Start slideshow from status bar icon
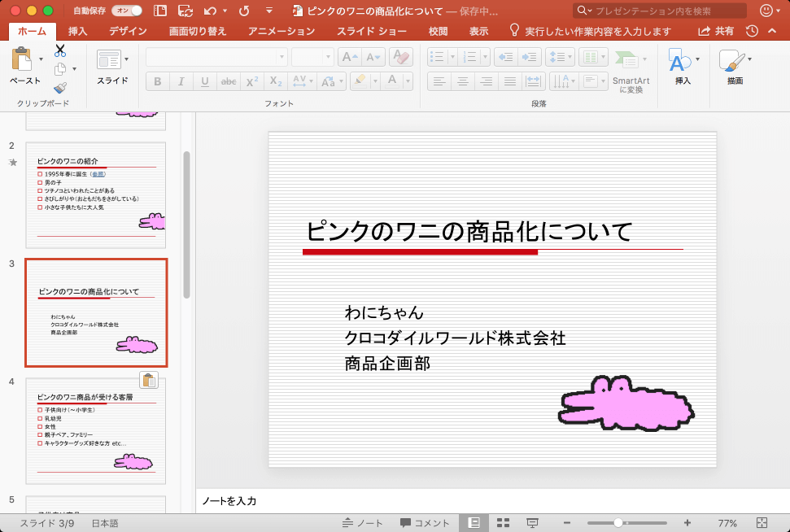Viewport: 790px width, 532px height. click(532, 523)
